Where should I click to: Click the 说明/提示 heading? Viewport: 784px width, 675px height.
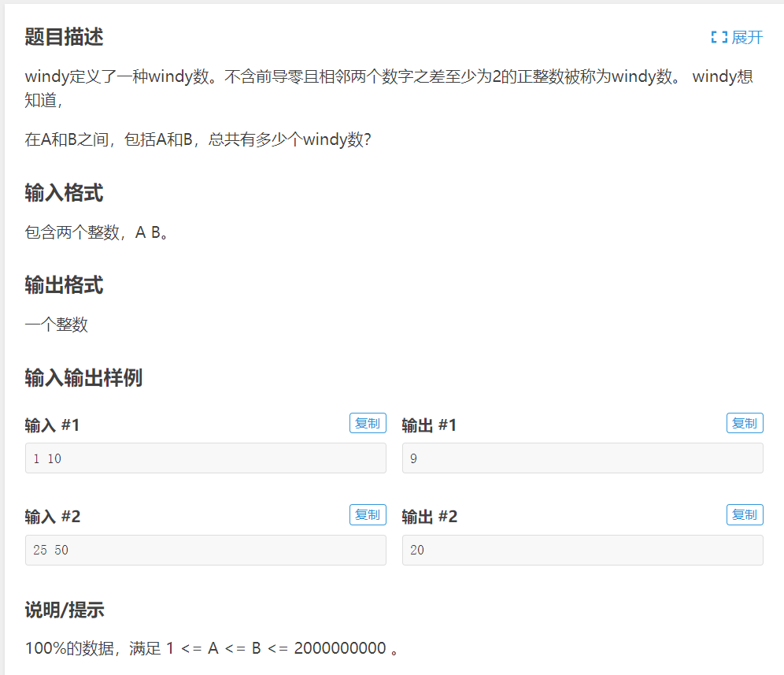pyautogui.click(x=65, y=610)
